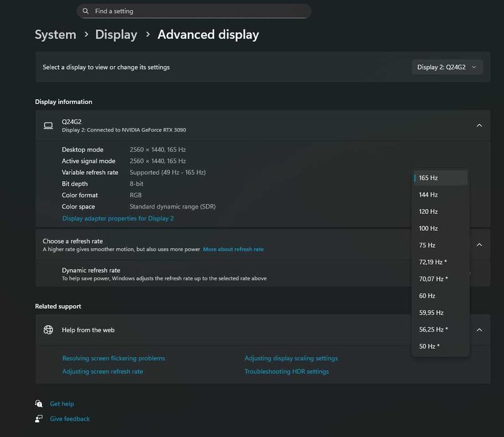Go to System in breadcrumb
The height and width of the screenshot is (437, 504).
56,34
